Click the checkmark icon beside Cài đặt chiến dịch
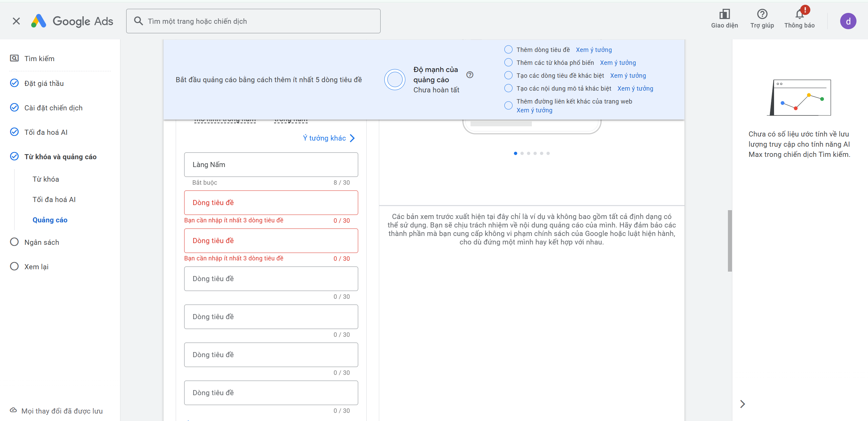 14,108
